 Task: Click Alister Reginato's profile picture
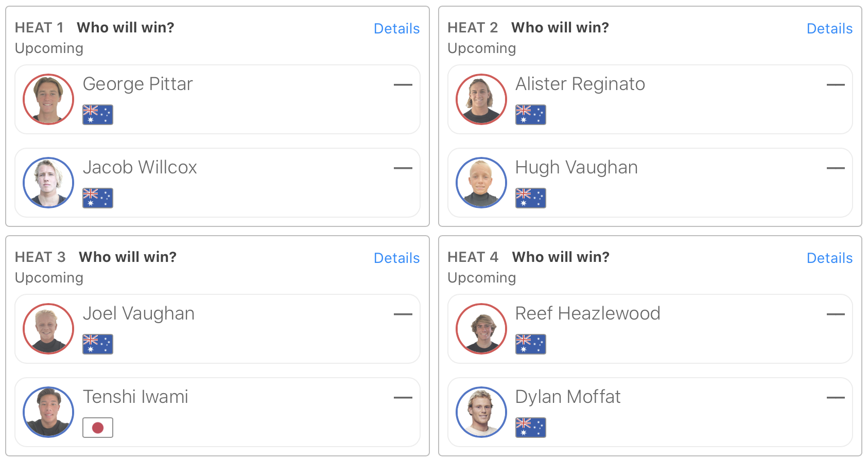pos(481,99)
